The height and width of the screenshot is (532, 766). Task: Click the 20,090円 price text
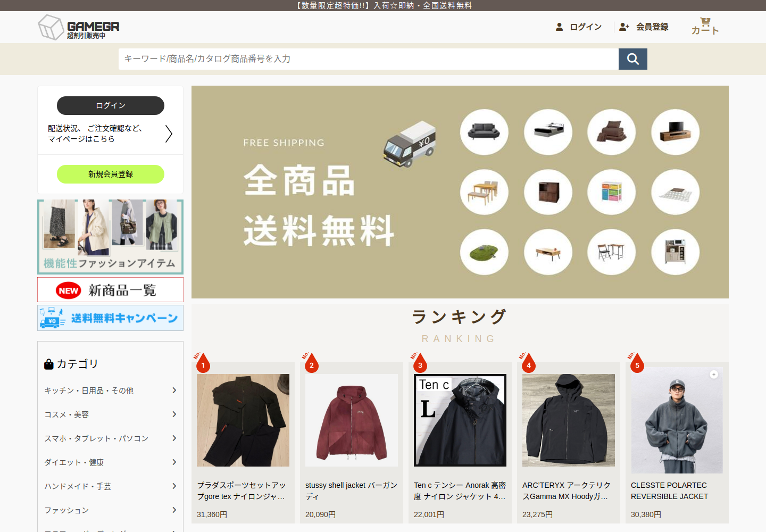(x=320, y=514)
